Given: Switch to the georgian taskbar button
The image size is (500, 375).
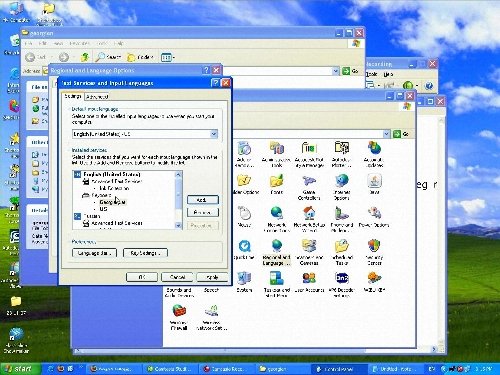Looking at the screenshot, I should click(x=283, y=369).
